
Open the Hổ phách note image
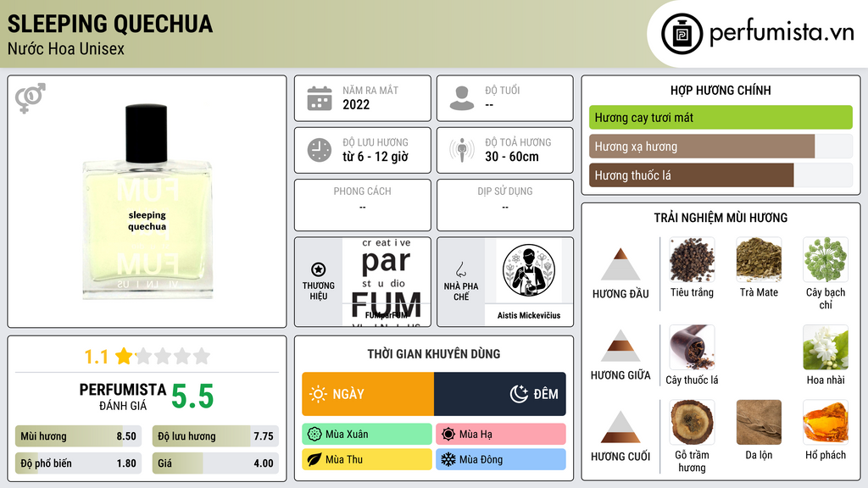coord(826,422)
